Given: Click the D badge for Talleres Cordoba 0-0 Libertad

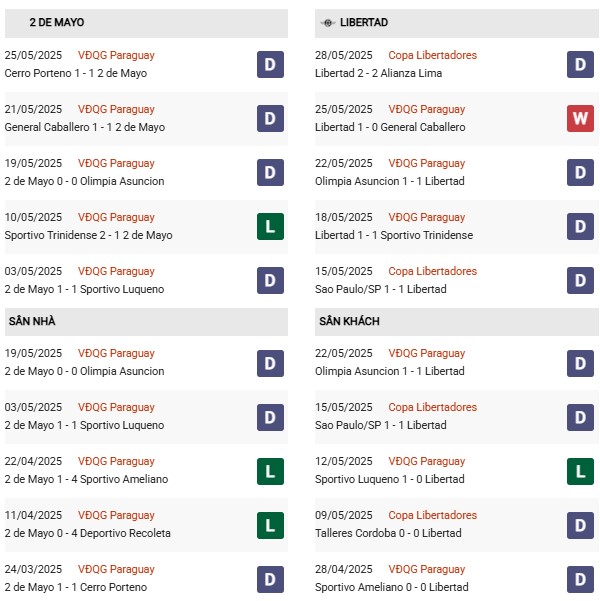Looking at the screenshot, I should pos(580,525).
